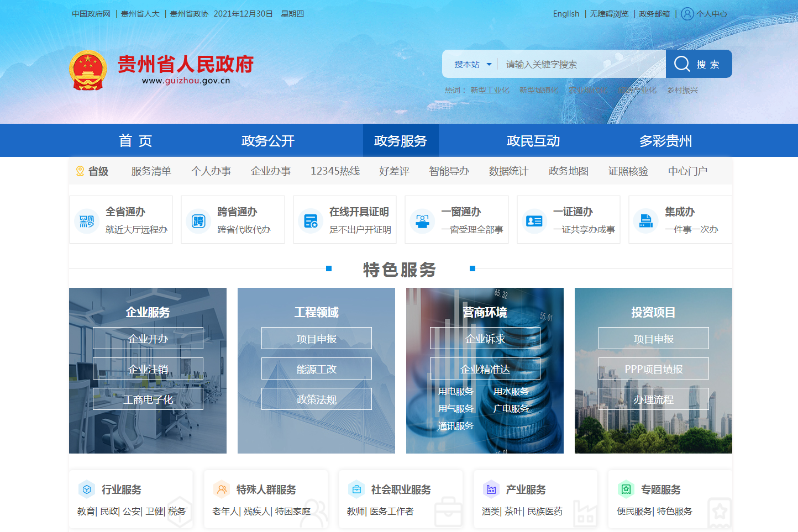Switch to the 政务公开 main tab
Image resolution: width=798 pixels, height=532 pixels.
[x=268, y=141]
